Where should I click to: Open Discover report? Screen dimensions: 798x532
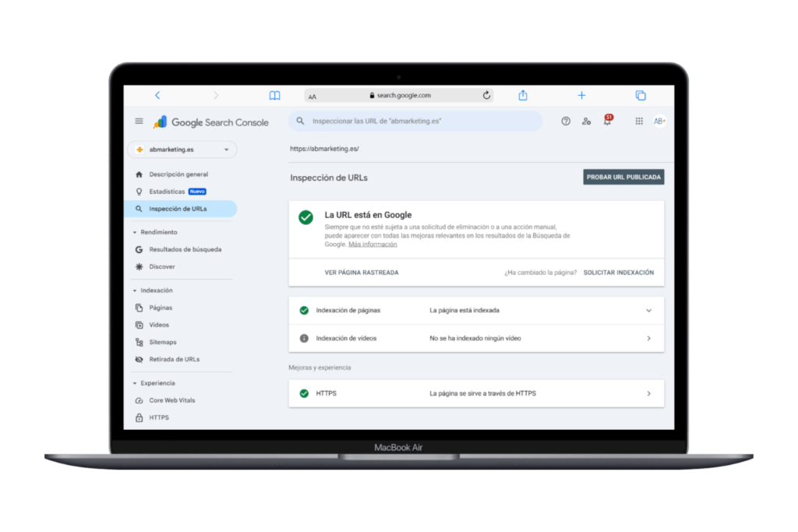pyautogui.click(x=162, y=267)
